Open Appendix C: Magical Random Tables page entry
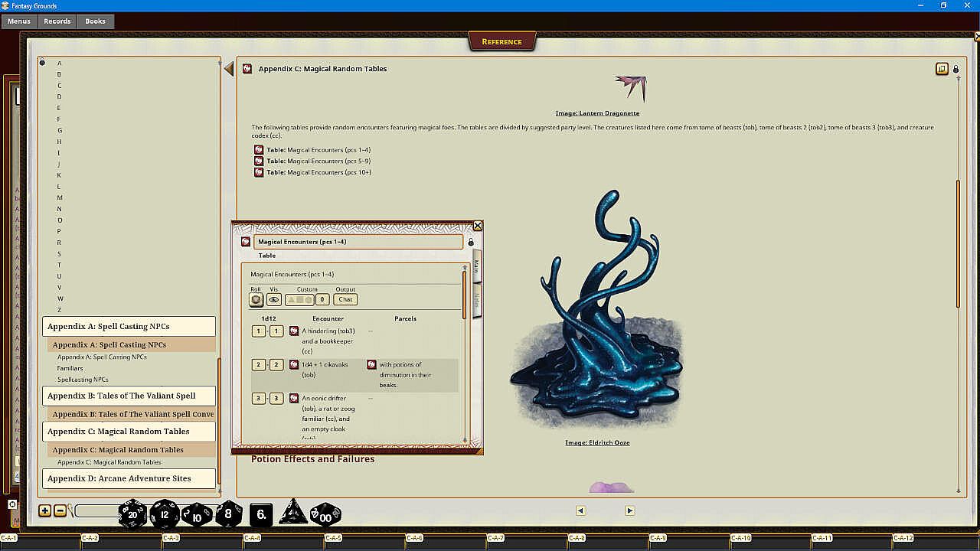This screenshot has height=551, width=980. [109, 462]
